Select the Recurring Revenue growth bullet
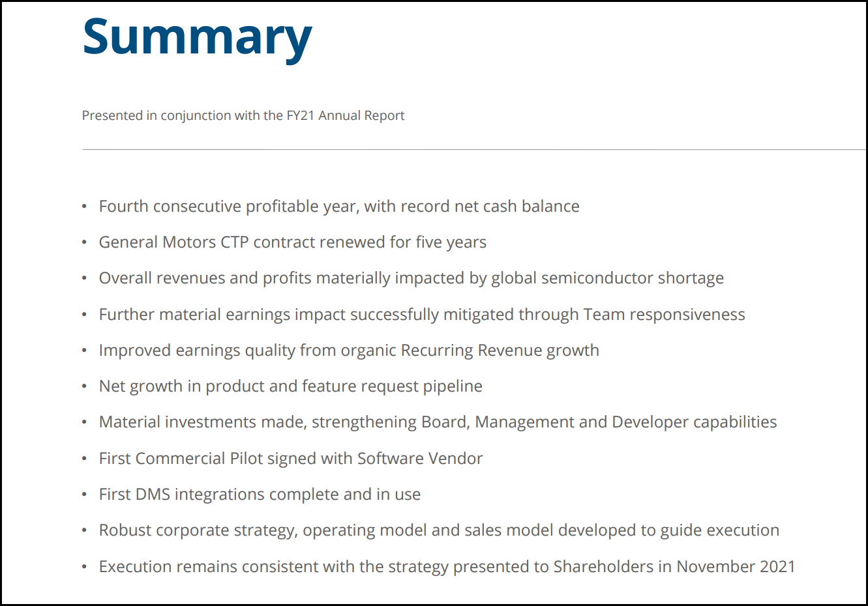 [349, 351]
